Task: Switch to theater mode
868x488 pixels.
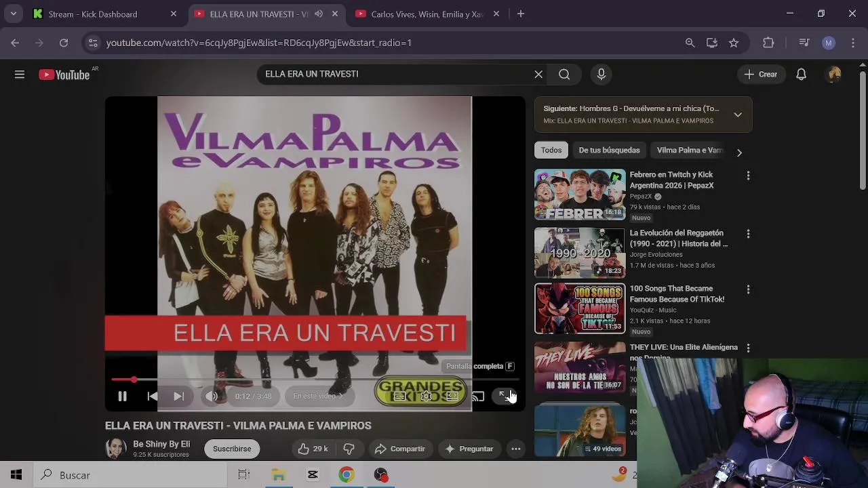Action: (452, 396)
